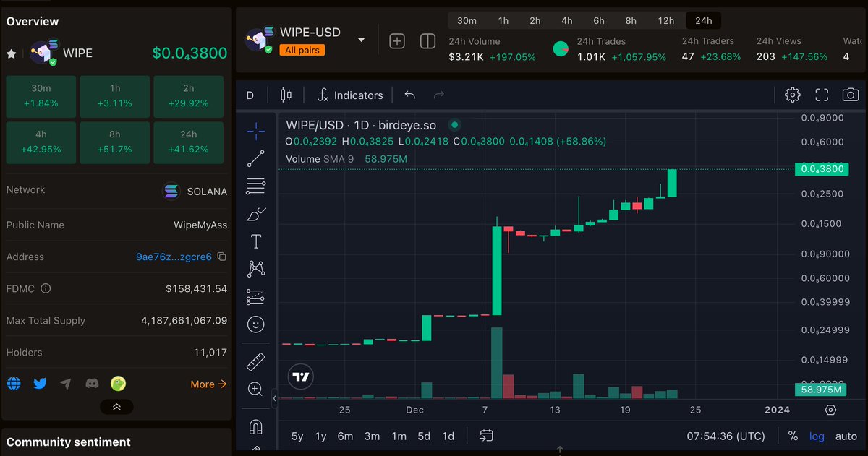Click the 07:54:36 UTC timestamp
This screenshot has height=456, width=868.
tap(724, 436)
